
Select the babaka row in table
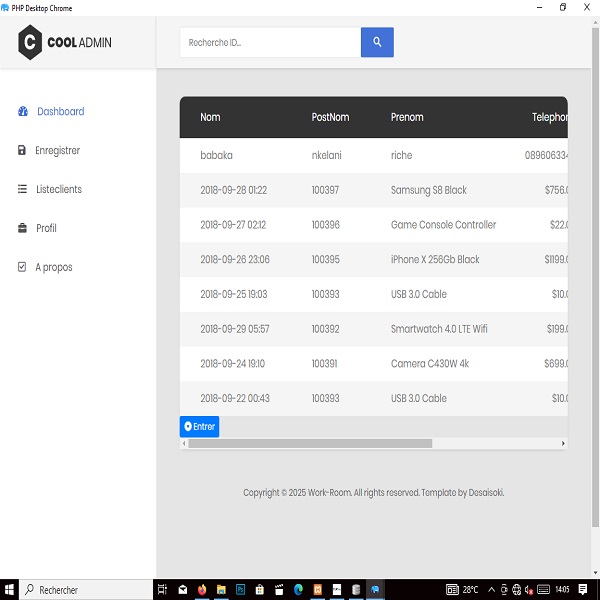(x=216, y=155)
